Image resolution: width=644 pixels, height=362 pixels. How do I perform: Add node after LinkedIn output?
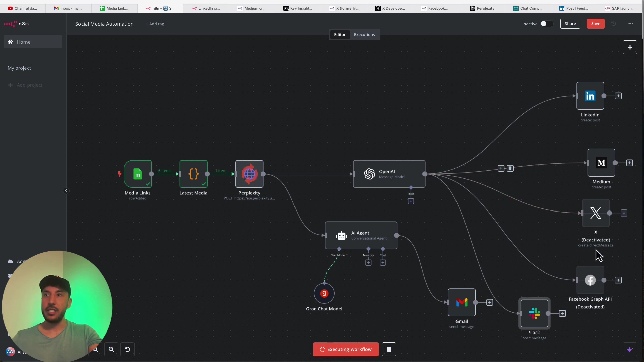(x=618, y=96)
